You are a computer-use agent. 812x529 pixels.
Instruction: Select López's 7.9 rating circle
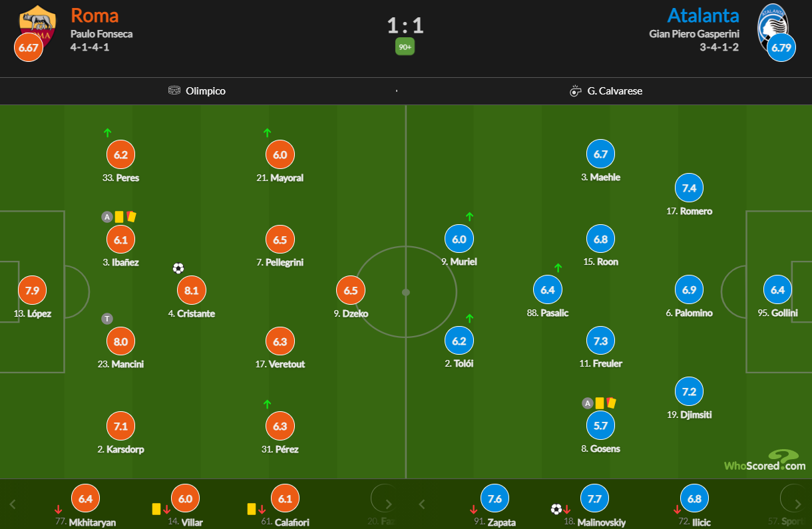pyautogui.click(x=32, y=291)
